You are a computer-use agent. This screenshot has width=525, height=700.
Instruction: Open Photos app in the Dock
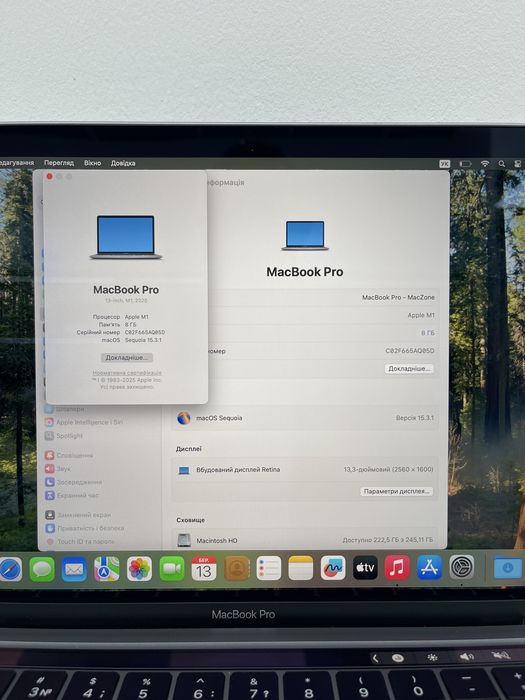point(139,569)
